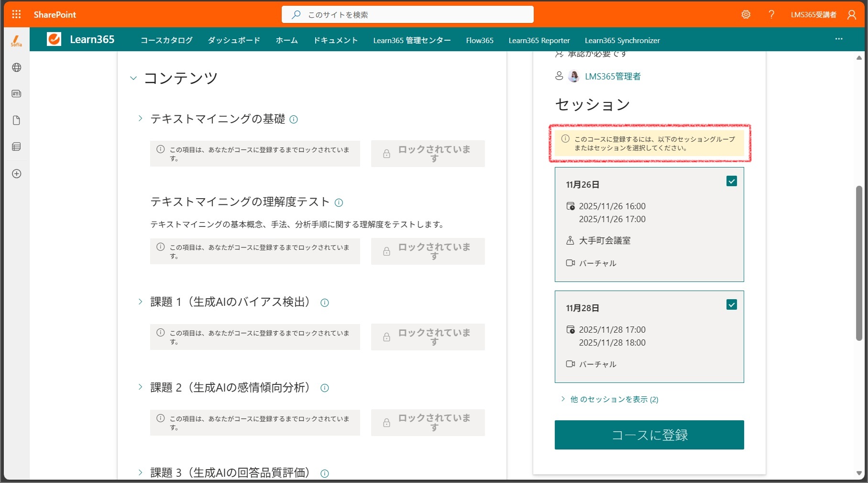Image resolution: width=868 pixels, height=483 pixels.
Task: Show info for 課題 3（生成AIの回答品質評価）
Action: tap(324, 473)
